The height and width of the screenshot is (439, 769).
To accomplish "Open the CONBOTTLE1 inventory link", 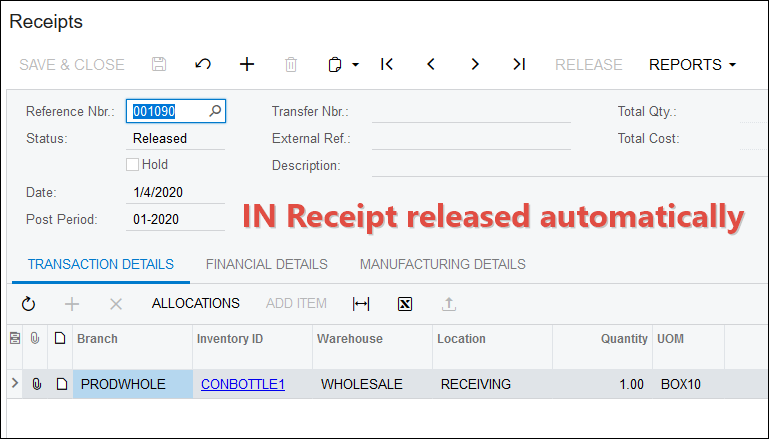I will [x=243, y=384].
